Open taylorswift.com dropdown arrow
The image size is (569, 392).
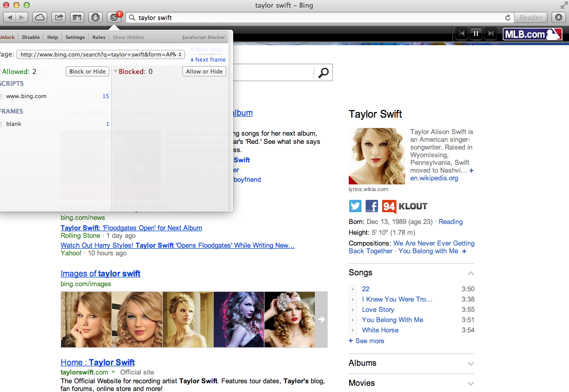(x=113, y=372)
